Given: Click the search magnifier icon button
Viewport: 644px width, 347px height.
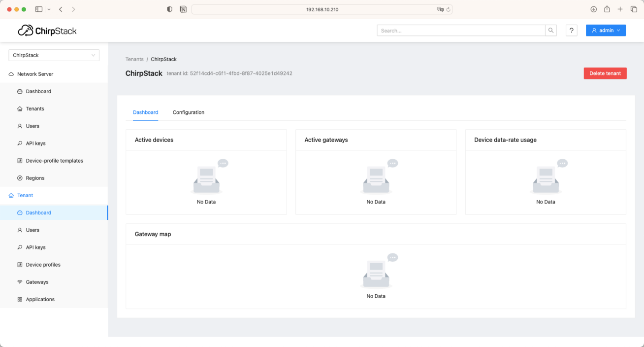Looking at the screenshot, I should point(551,31).
